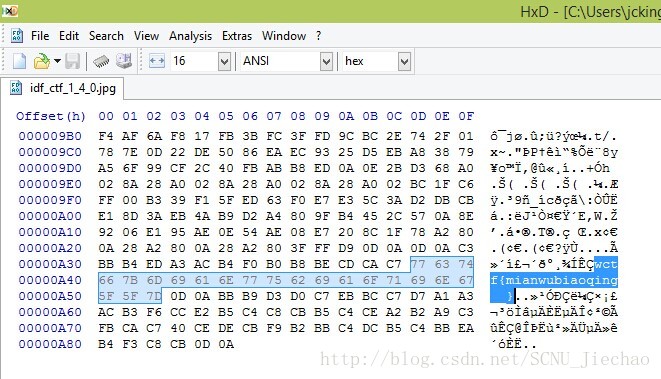The image size is (661, 379).
Task: Open the hex offset base dropdown
Action: 404,62
